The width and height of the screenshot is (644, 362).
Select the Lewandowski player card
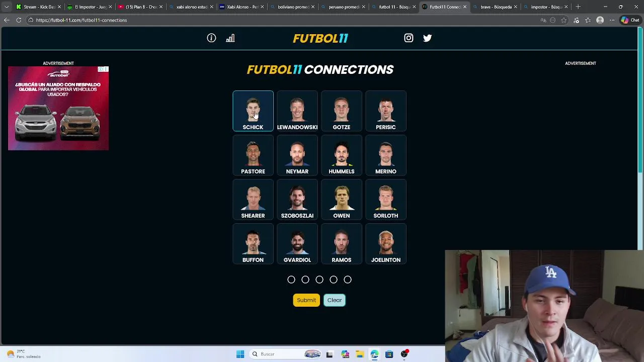pos(297,111)
